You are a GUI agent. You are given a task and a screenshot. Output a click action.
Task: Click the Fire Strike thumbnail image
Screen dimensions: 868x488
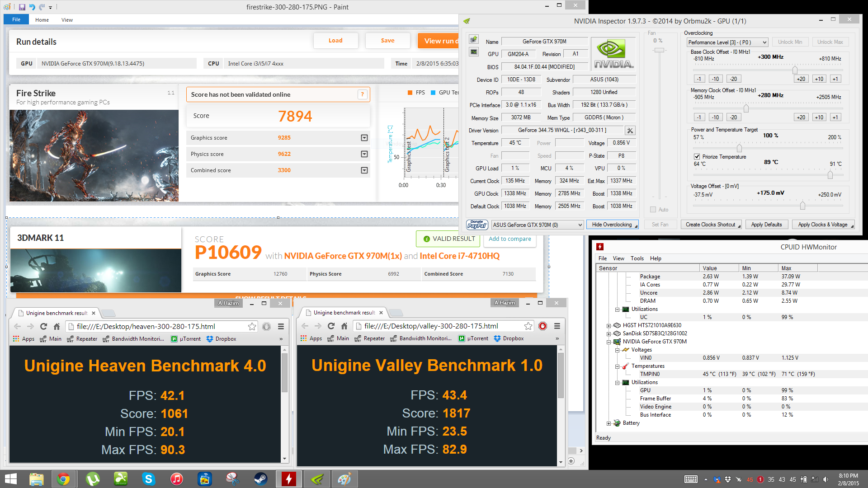tap(94, 156)
